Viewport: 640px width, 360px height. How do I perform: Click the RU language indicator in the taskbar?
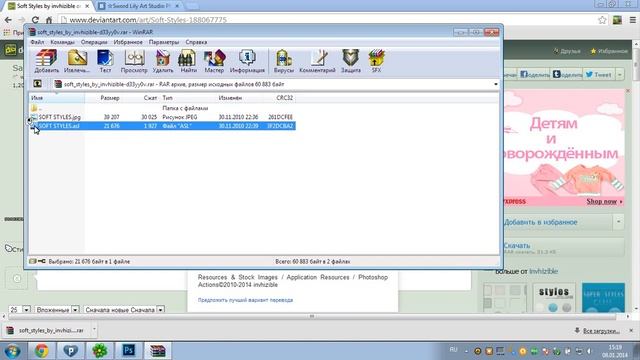453,350
